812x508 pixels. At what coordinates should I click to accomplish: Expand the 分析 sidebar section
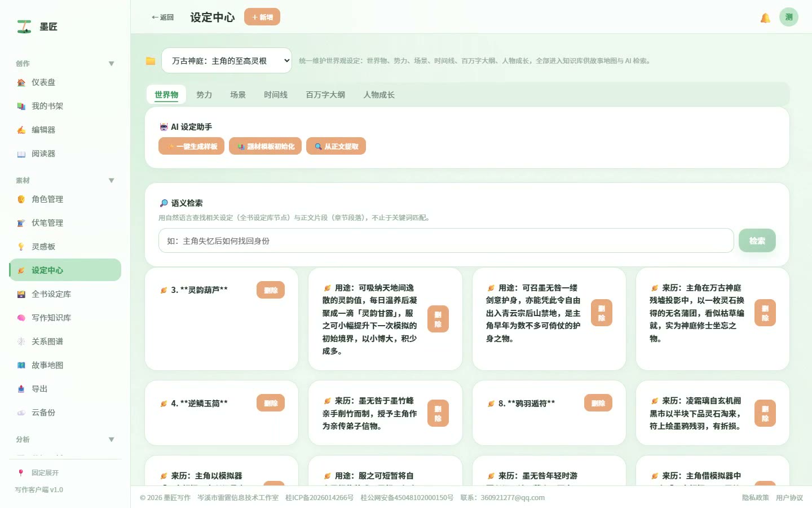pos(111,440)
